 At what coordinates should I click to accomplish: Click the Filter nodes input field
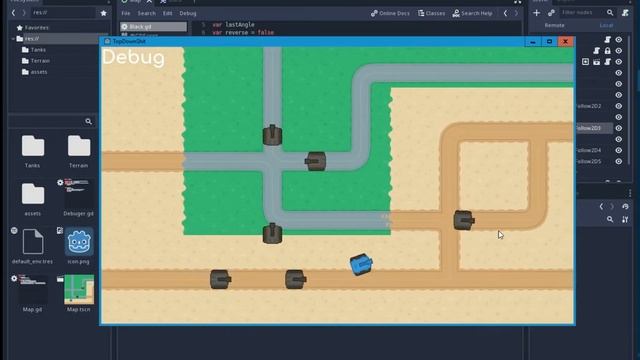[x=582, y=13]
